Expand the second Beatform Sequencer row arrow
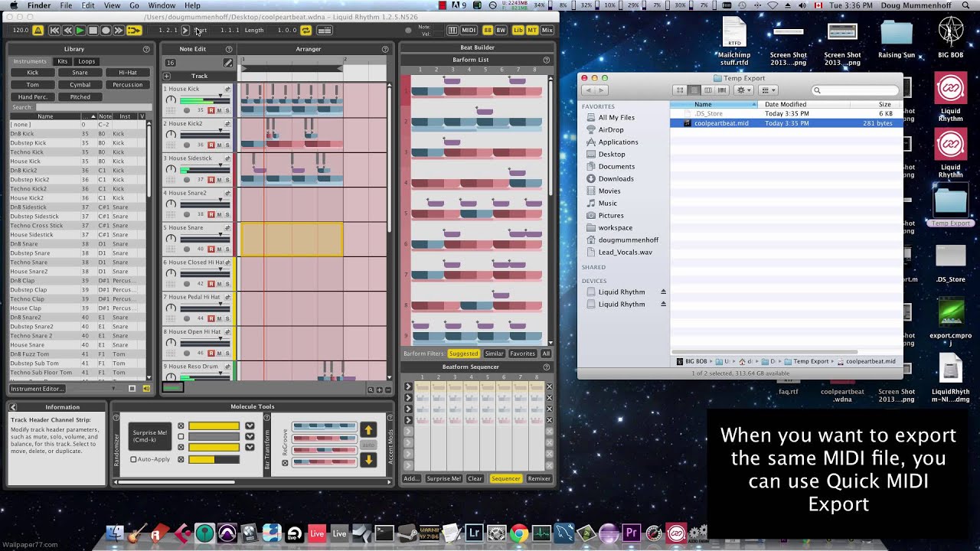Screen dimensions: 980x551 (408, 398)
